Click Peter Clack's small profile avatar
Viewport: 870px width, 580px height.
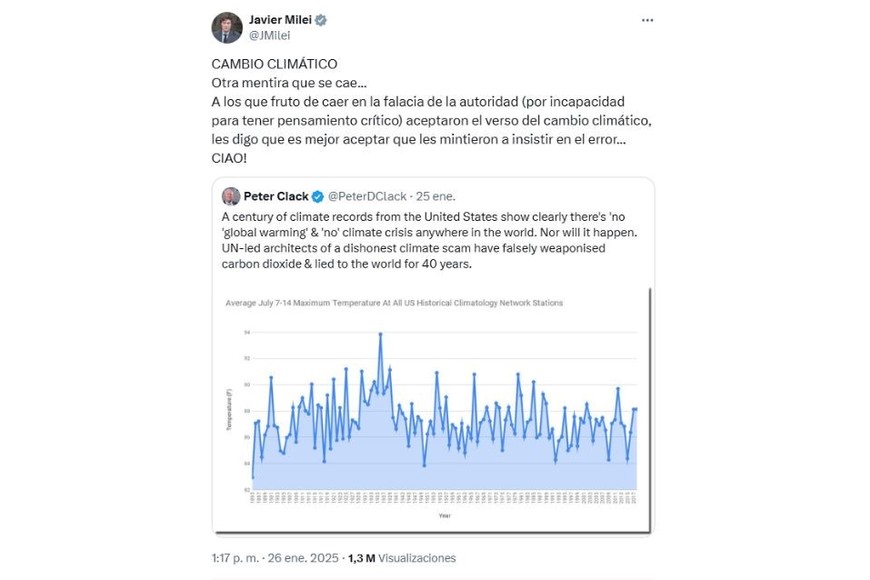pos(231,196)
